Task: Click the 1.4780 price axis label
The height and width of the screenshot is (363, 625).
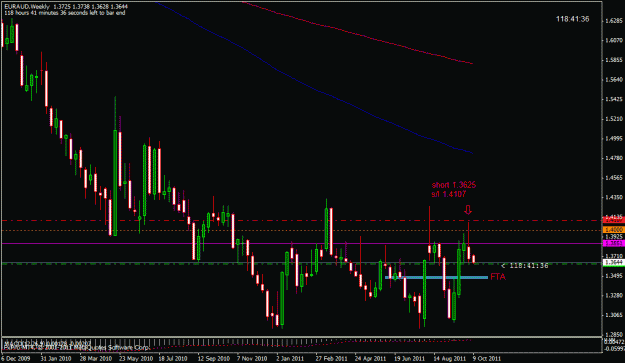Action: [614, 158]
